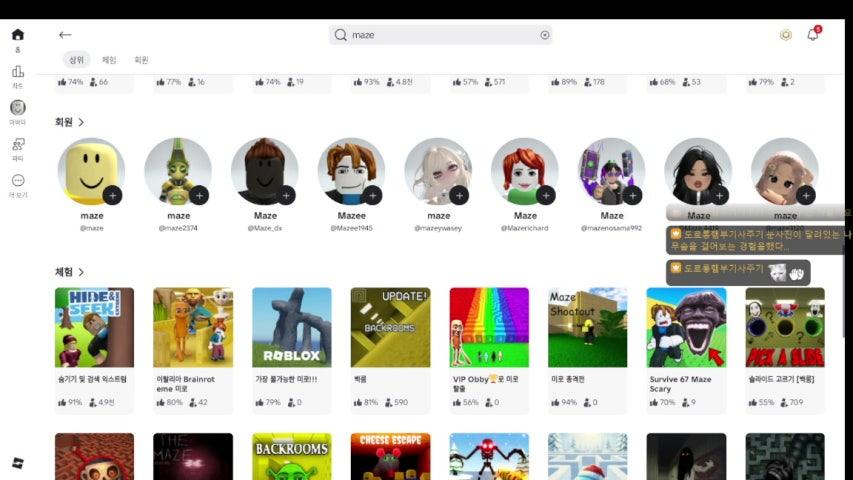
Task: Open the Charts icon in sidebar
Action: coord(17,71)
